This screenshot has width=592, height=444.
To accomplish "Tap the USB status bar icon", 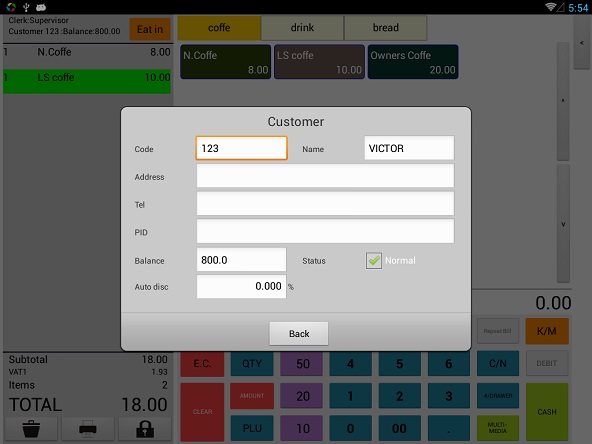I will pos(26,7).
